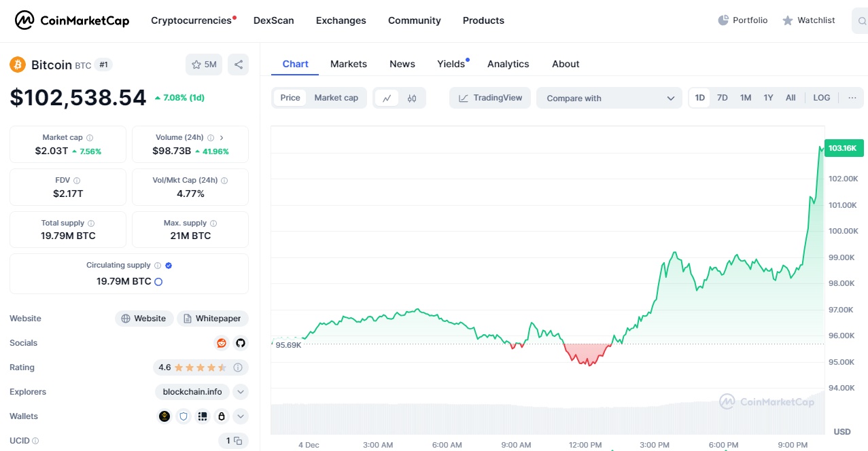Switch to the Yields tab
868x451 pixels.
click(x=451, y=64)
